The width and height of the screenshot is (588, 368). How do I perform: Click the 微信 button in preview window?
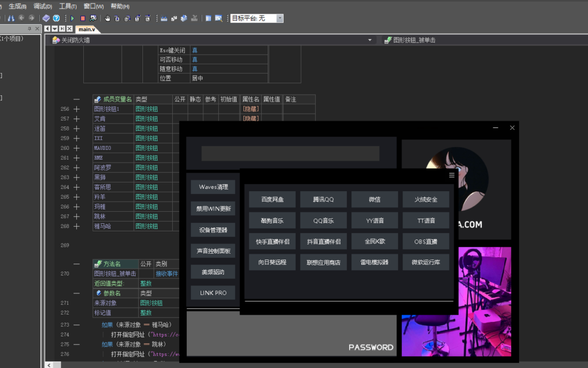(374, 199)
